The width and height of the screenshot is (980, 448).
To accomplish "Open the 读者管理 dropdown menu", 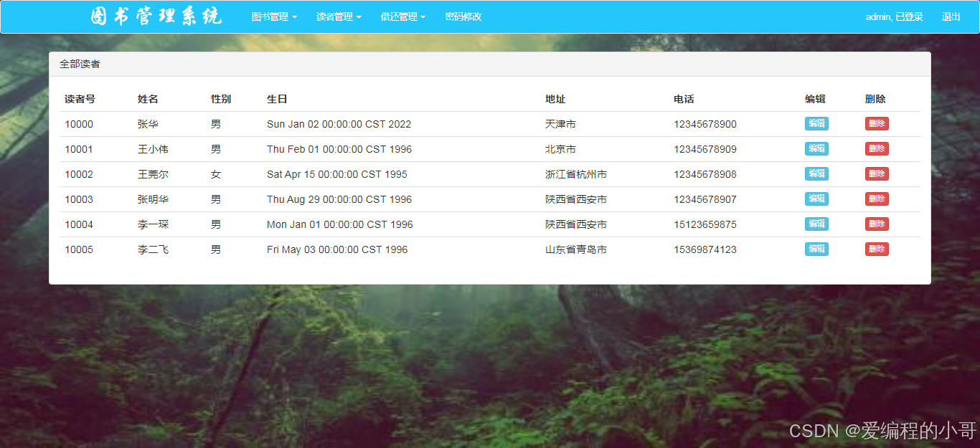I will [x=338, y=16].
